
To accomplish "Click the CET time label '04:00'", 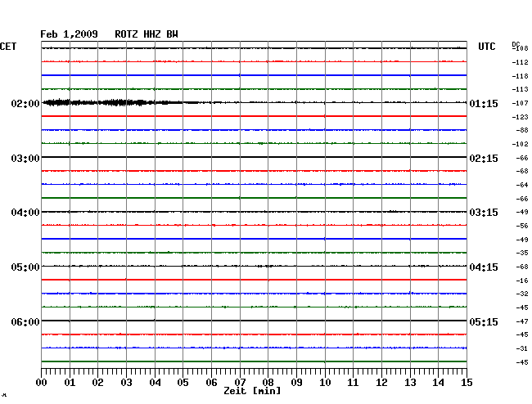I will (x=25, y=213).
